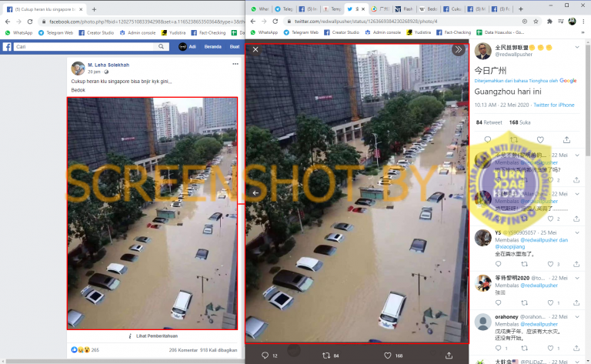This screenshot has width=591, height=364.
Task: Click the '168 Suka' count in tweet sidebar
Action: [x=519, y=122]
